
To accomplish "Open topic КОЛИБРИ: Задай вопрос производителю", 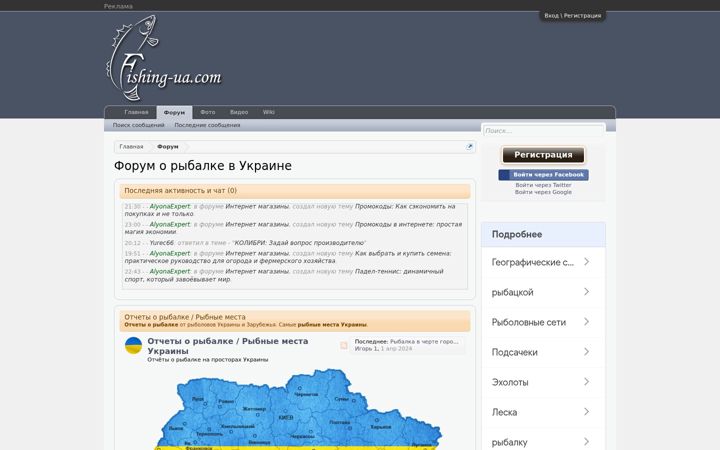I will (x=300, y=243).
